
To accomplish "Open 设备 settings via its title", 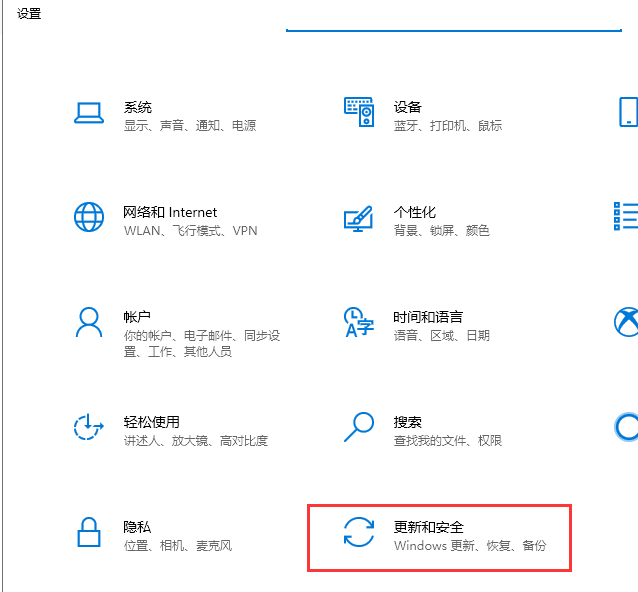I will click(x=408, y=107).
